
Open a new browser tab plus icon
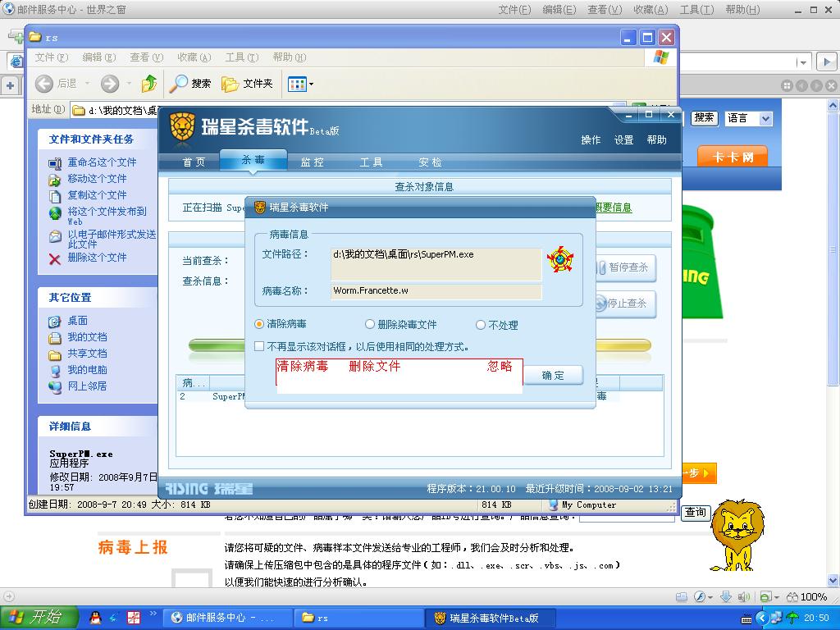10,85
